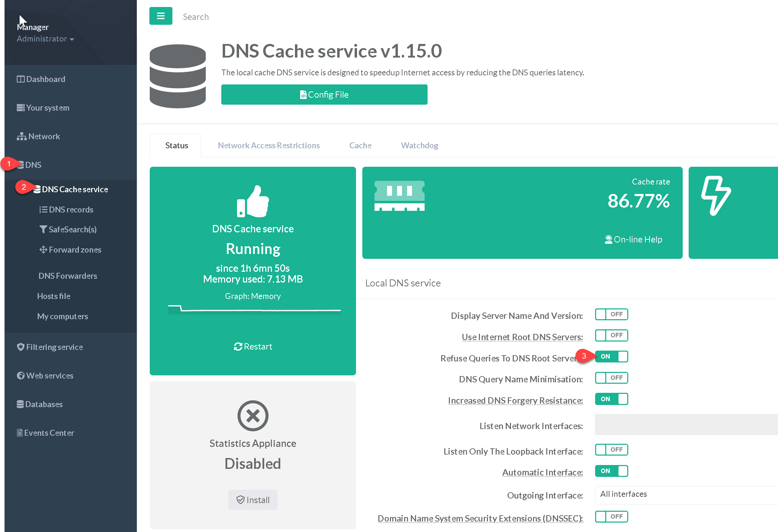Turn off Refuse Queries To DNS Root toggle
This screenshot has width=778, height=532.
611,357
